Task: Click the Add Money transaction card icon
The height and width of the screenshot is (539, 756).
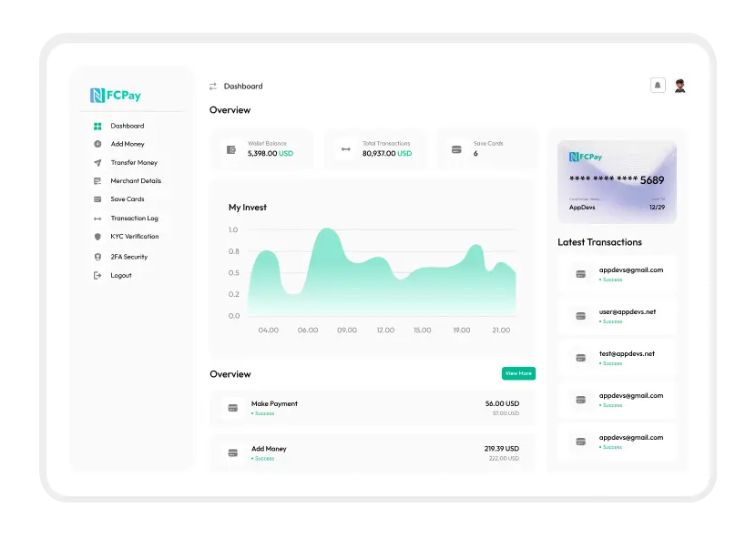Action: pos(232,453)
